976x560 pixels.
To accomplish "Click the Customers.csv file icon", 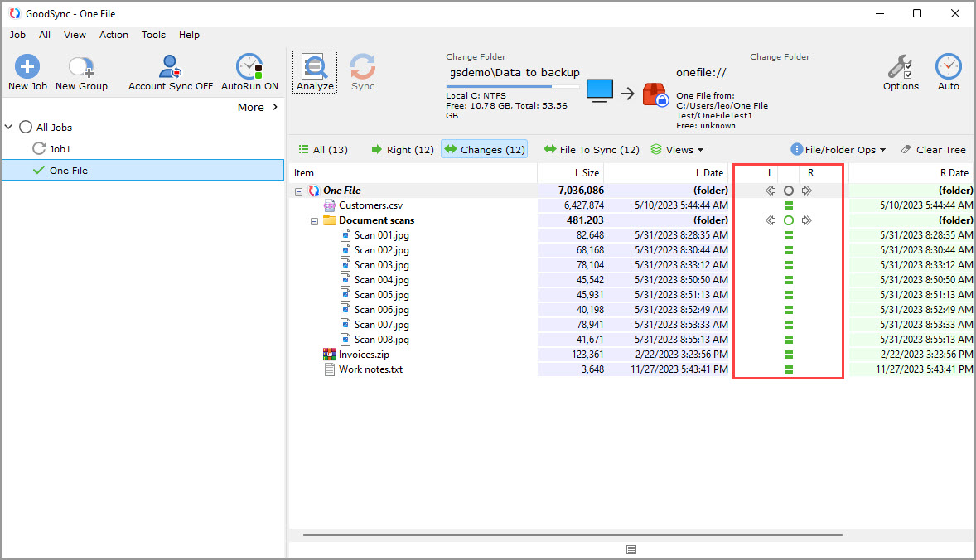I will coord(329,205).
